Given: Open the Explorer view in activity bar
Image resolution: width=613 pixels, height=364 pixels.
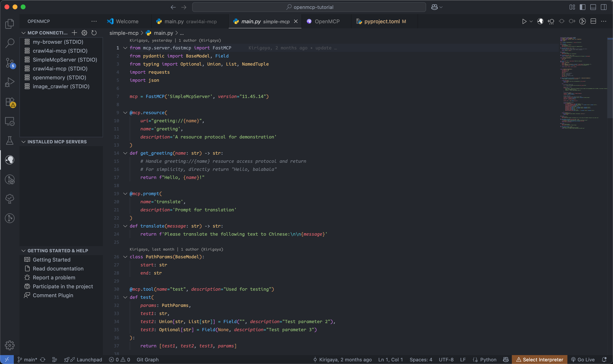Looking at the screenshot, I should click(x=10, y=24).
